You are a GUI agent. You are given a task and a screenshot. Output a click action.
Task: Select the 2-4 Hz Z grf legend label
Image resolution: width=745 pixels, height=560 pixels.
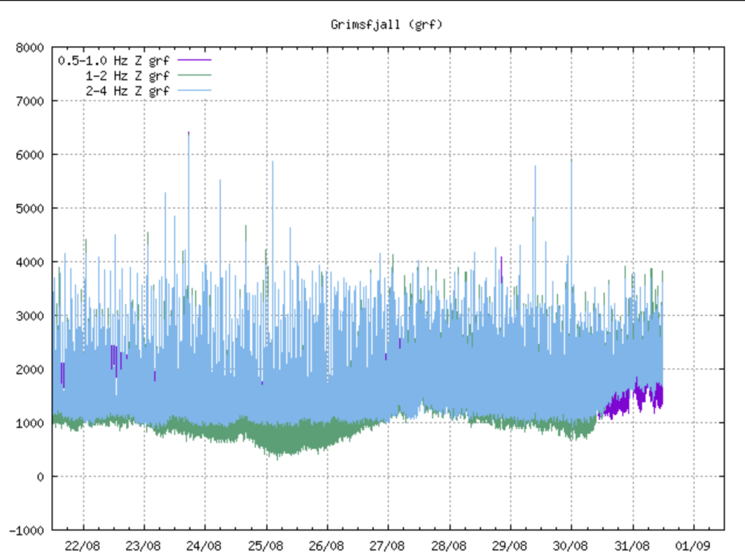(126, 91)
